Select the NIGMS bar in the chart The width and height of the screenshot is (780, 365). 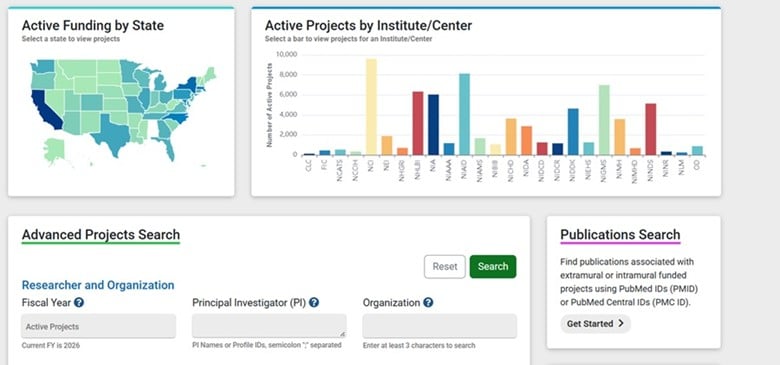coord(604,120)
